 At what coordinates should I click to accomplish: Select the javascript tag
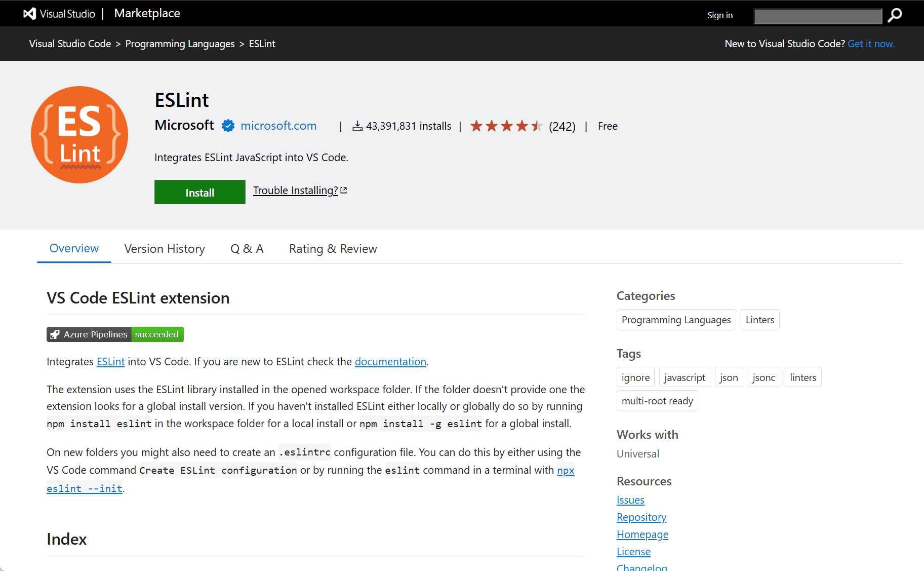pos(684,377)
